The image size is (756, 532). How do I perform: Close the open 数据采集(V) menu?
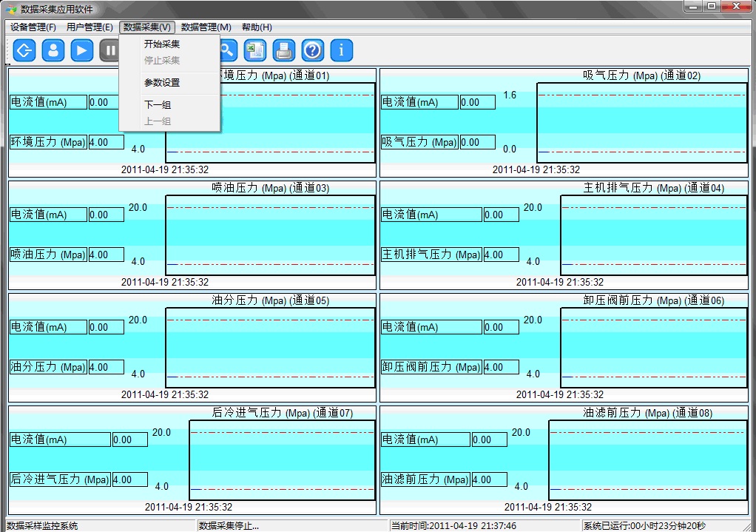[147, 27]
